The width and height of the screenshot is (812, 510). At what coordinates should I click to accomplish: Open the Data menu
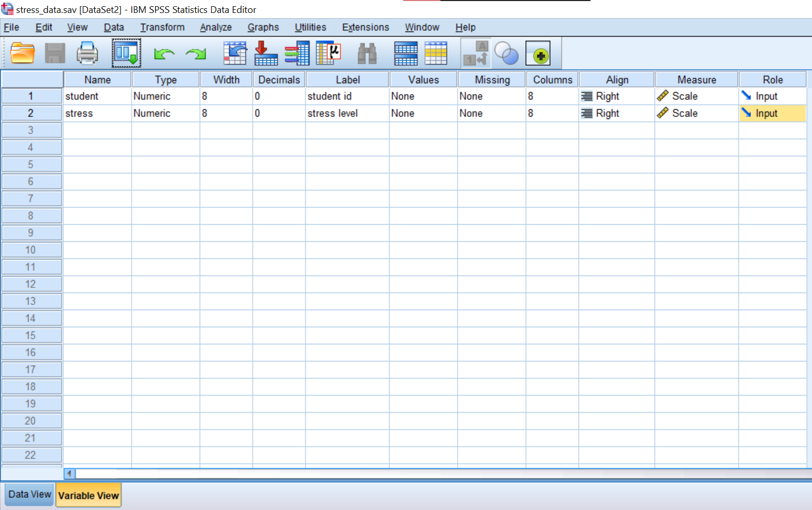pos(114,27)
